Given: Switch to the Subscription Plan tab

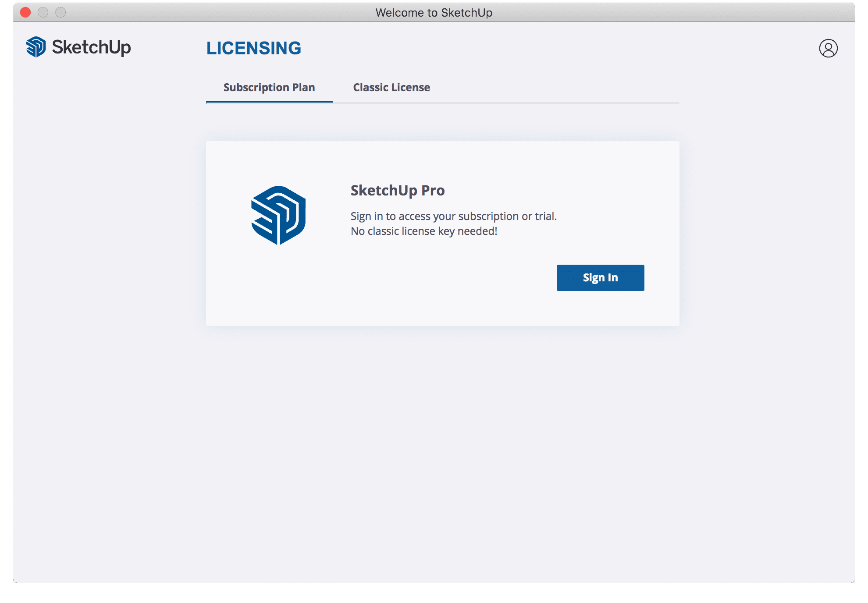Looking at the screenshot, I should click(269, 88).
